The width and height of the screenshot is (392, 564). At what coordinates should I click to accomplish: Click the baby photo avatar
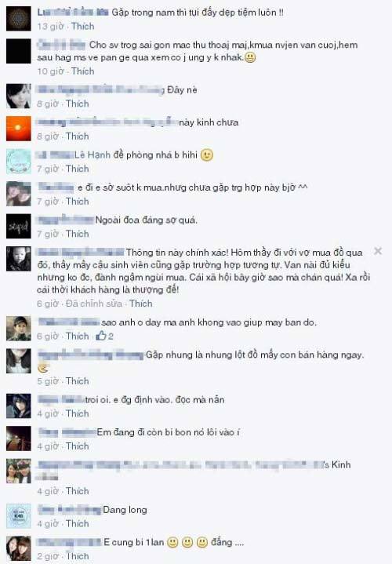click(18, 259)
